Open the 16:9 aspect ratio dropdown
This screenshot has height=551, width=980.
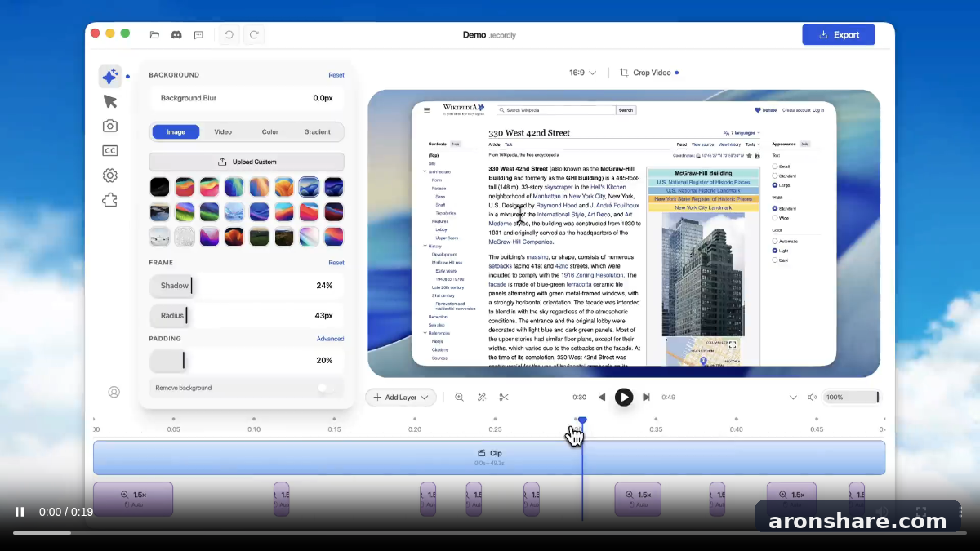583,73
